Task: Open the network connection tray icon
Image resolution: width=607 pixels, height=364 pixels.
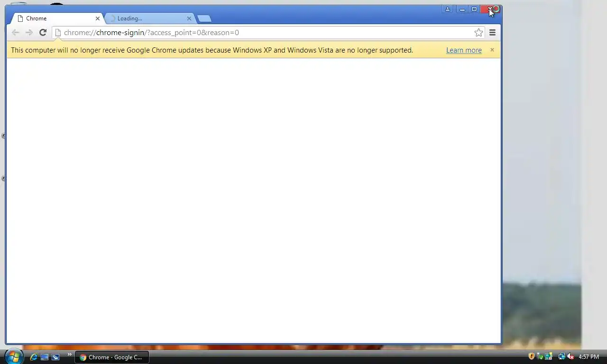Action: 562,356
